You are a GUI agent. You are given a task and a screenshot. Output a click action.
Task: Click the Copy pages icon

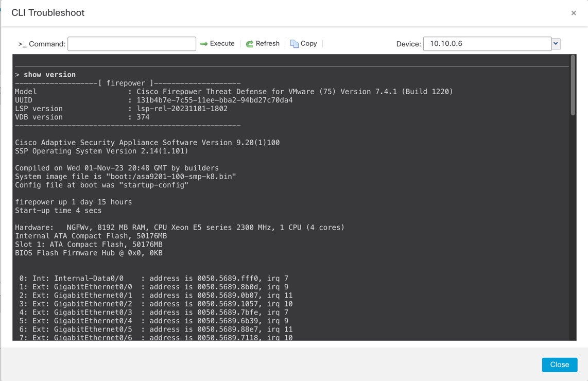pos(295,44)
